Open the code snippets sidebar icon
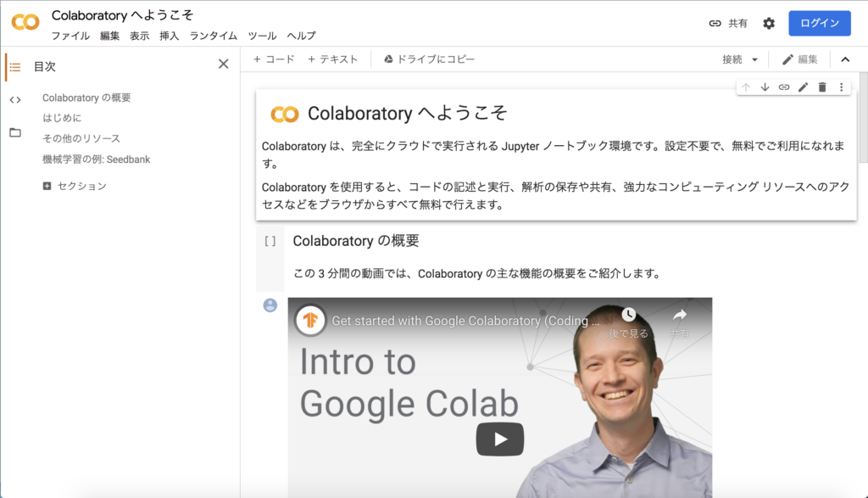868x498 pixels. coord(15,100)
